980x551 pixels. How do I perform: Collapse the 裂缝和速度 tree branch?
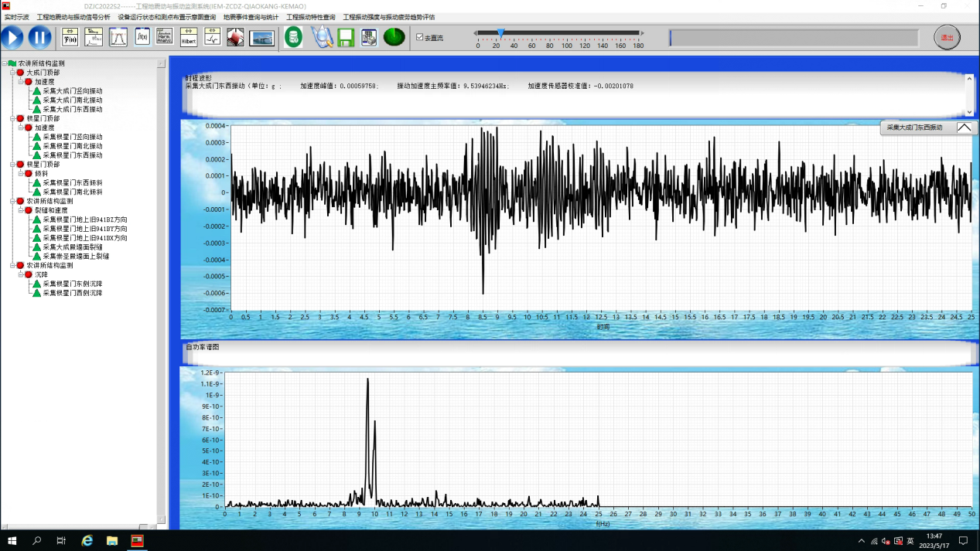click(21, 210)
